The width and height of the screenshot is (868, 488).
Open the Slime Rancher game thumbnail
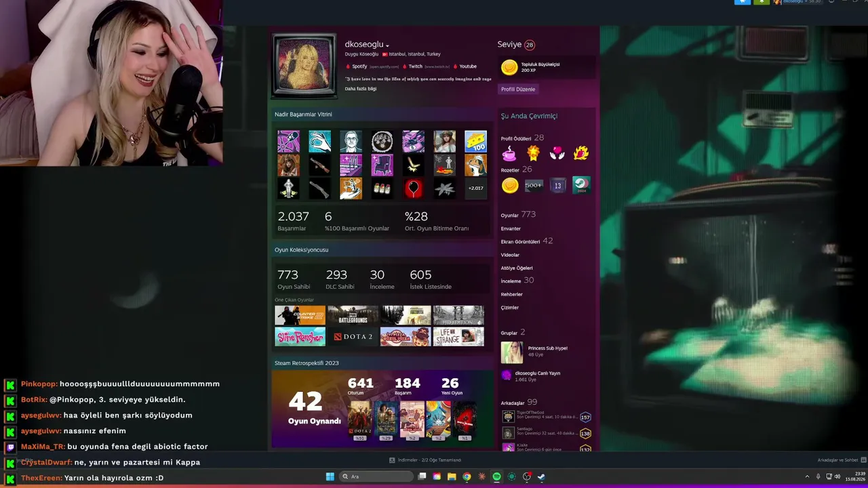coord(300,337)
